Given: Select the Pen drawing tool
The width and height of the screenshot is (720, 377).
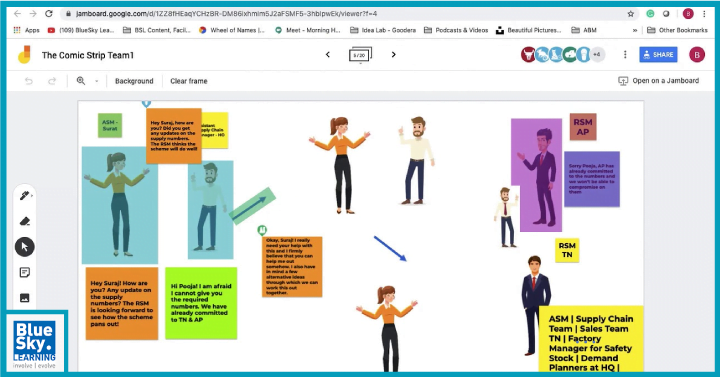Looking at the screenshot, I should (x=24, y=196).
